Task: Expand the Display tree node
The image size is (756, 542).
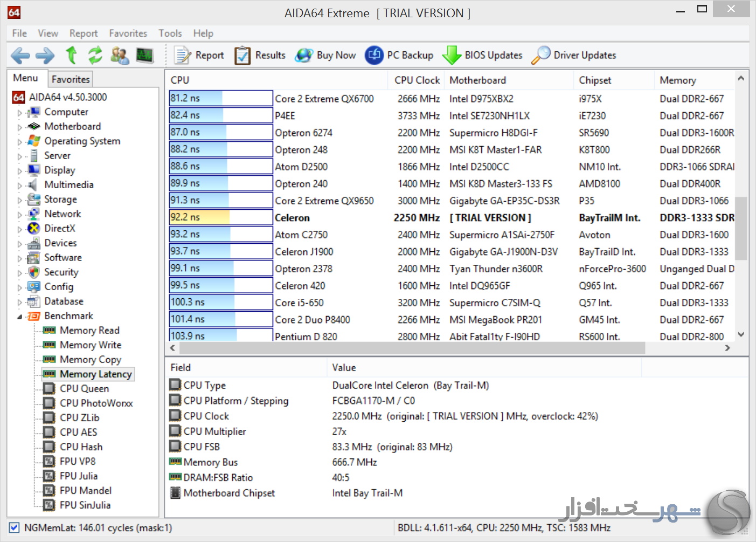Action: coord(20,171)
